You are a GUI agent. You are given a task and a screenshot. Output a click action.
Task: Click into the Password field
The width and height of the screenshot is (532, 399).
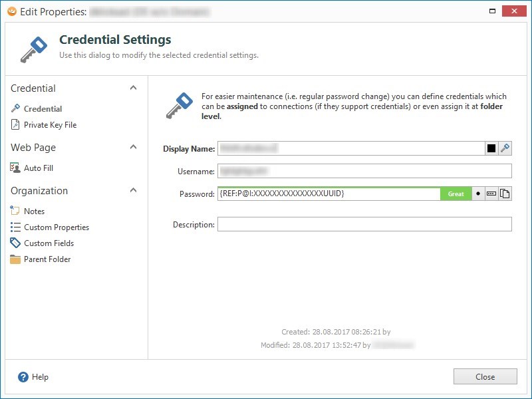(328, 194)
